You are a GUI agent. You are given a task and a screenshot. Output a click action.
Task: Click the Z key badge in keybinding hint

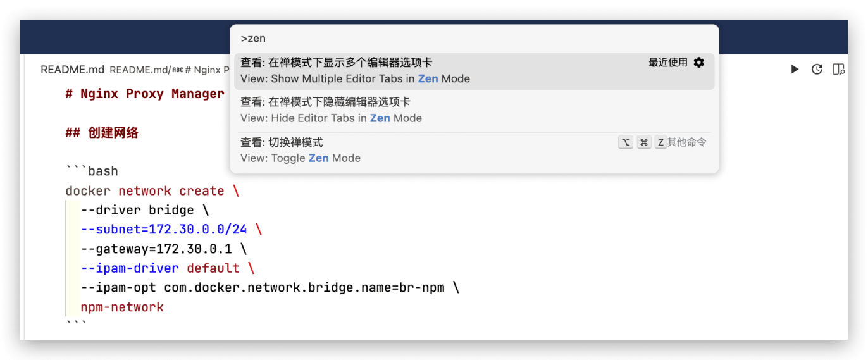pyautogui.click(x=660, y=142)
